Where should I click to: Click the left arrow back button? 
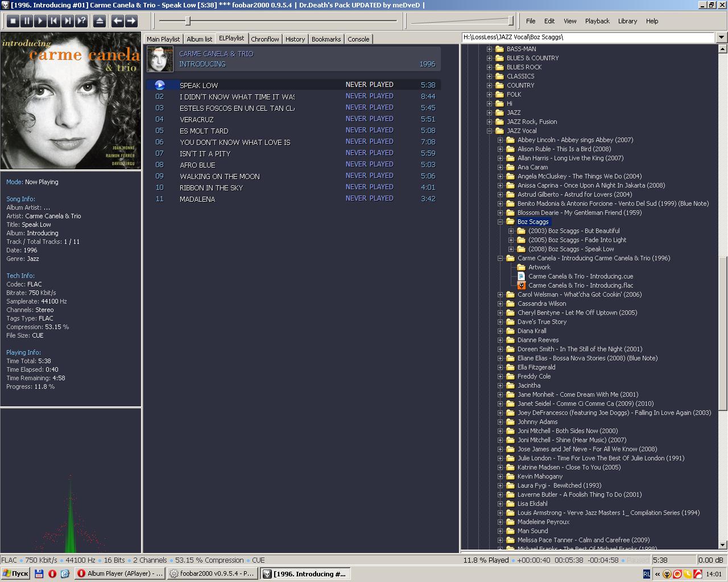point(117,21)
